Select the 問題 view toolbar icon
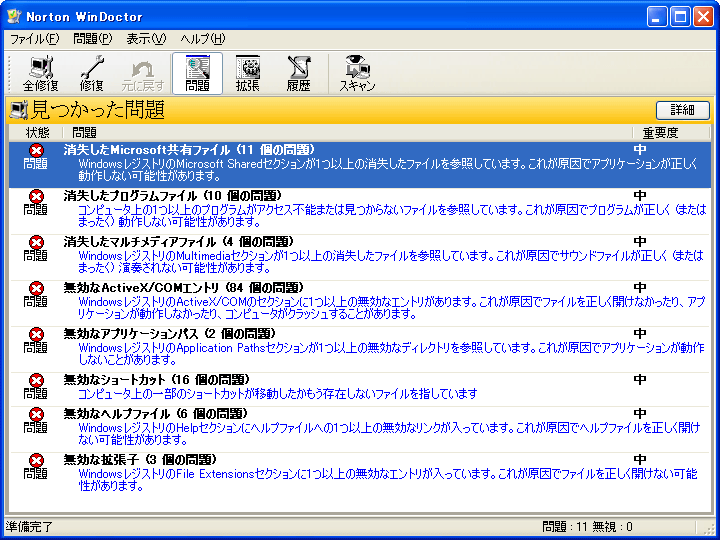This screenshot has width=720, height=540. [197, 73]
